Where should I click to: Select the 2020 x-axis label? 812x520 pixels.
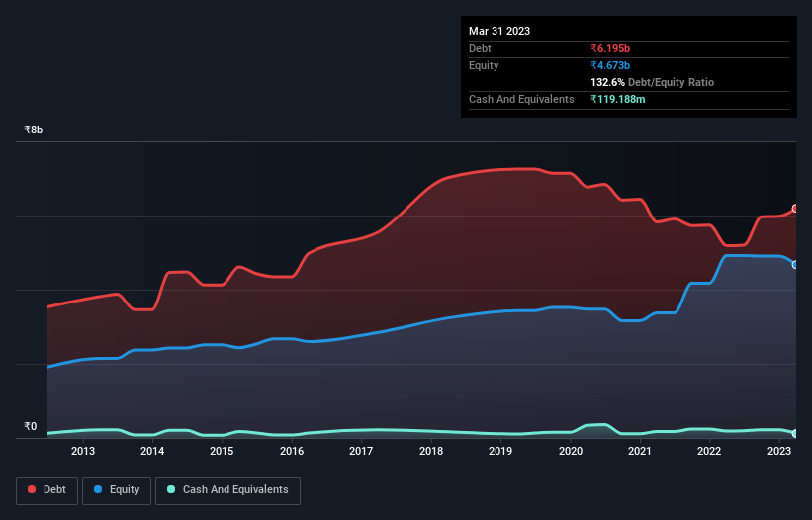[x=570, y=451]
